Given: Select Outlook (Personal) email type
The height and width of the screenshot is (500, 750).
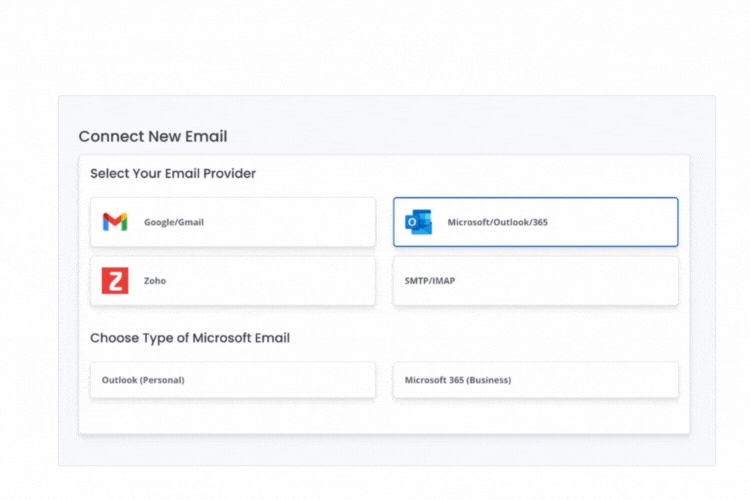Looking at the screenshot, I should 232,380.
